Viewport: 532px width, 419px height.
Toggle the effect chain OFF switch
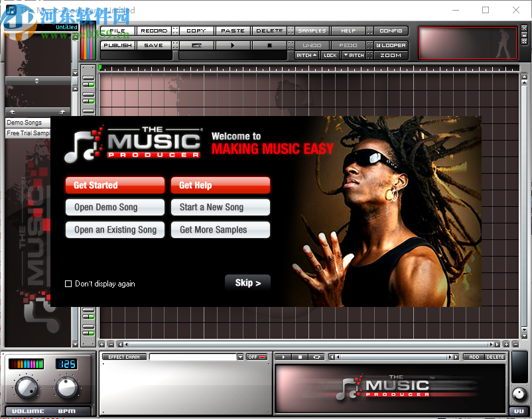coord(255,356)
